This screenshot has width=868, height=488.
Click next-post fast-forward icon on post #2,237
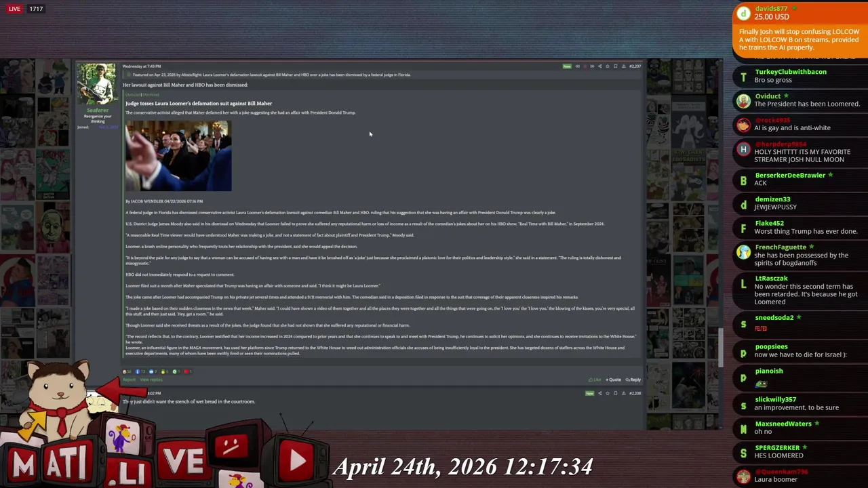click(592, 66)
